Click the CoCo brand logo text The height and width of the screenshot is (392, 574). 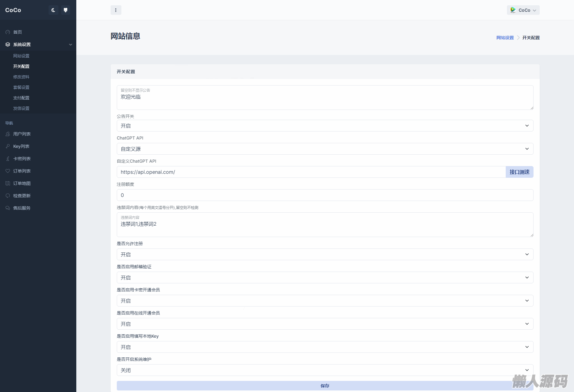tap(13, 10)
